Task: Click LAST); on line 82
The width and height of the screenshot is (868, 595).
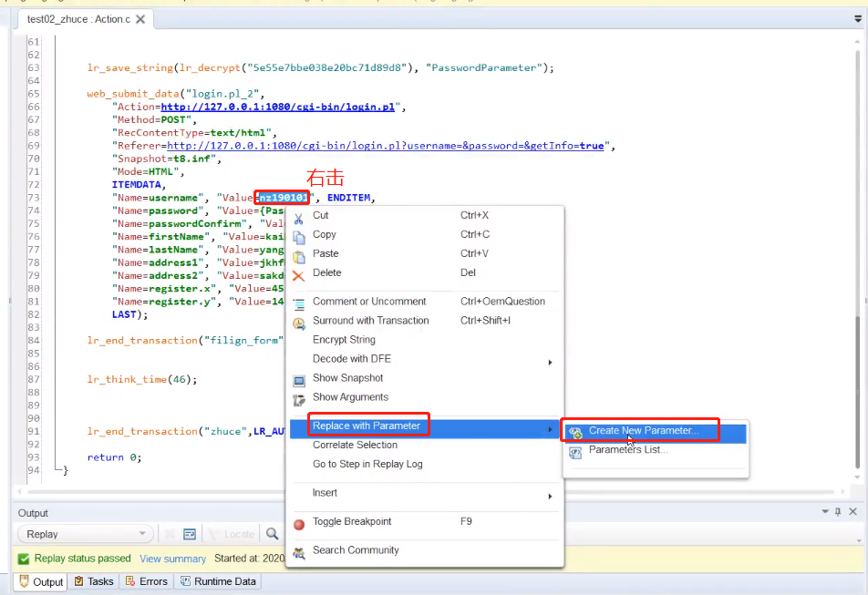Action: [130, 314]
